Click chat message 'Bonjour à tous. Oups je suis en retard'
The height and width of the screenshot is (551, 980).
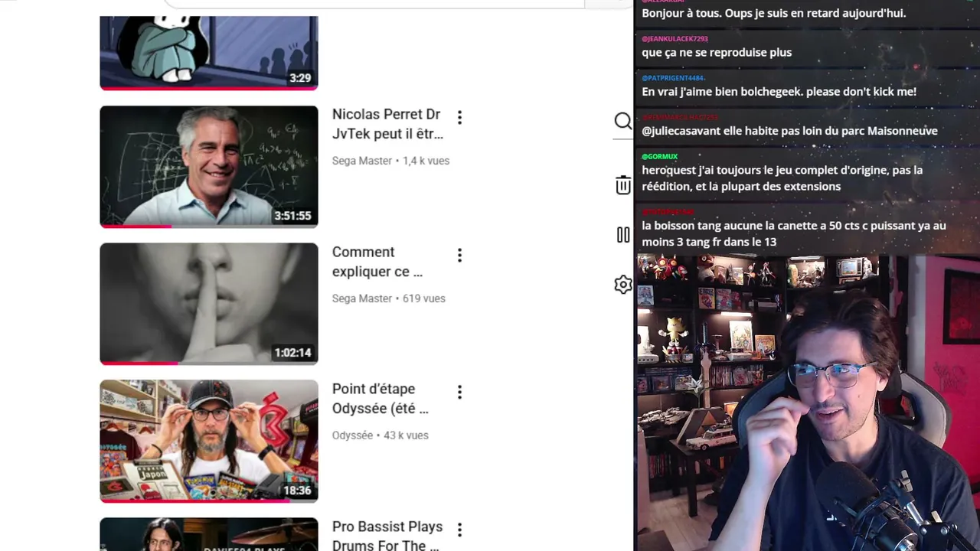point(773,13)
